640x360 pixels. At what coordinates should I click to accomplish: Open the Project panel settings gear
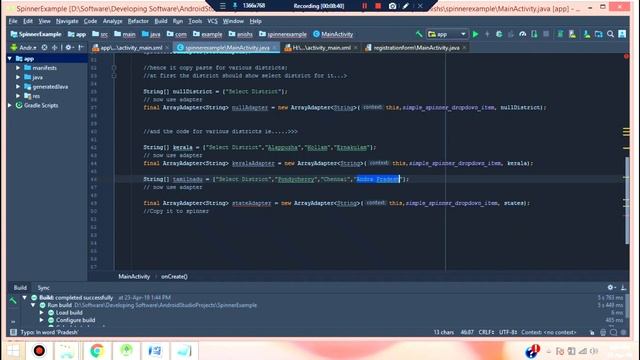tap(69, 48)
